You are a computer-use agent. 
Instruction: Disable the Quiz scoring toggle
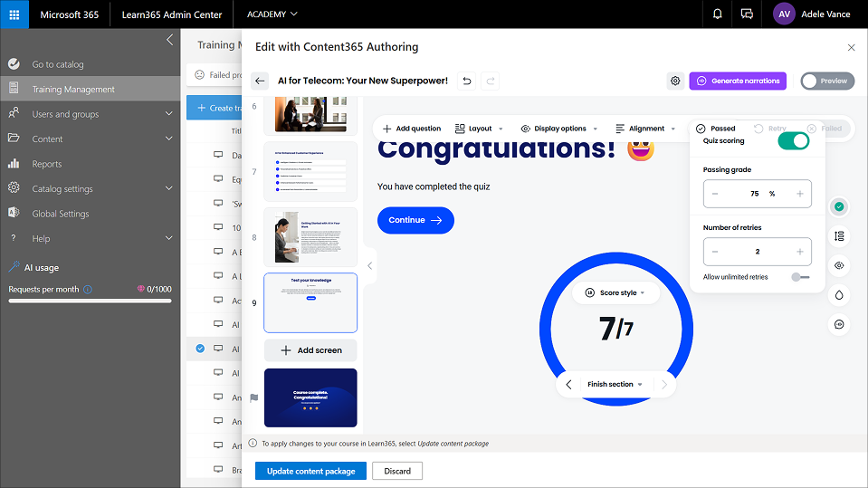pyautogui.click(x=793, y=140)
